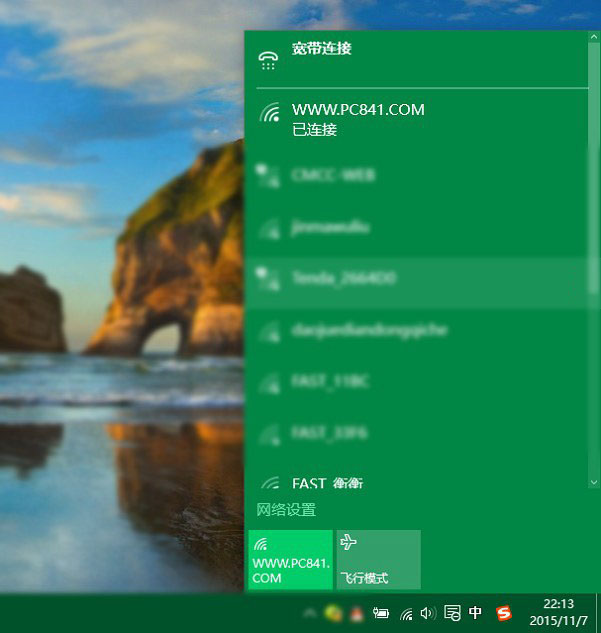Click the network list scrollbar thumb
This screenshot has width=601, height=633.
pos(594,166)
